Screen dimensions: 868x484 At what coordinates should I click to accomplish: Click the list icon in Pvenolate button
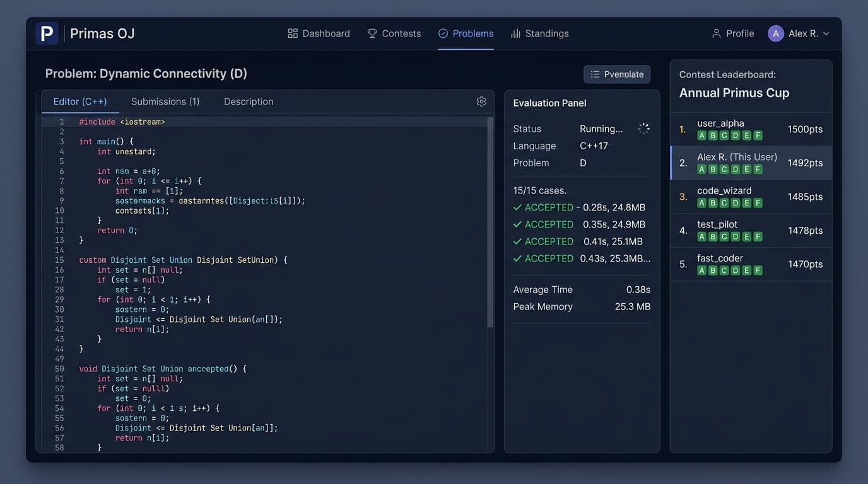tap(595, 74)
